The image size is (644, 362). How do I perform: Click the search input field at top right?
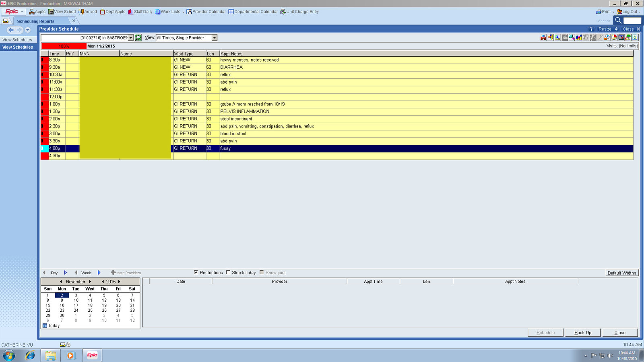[632, 20]
